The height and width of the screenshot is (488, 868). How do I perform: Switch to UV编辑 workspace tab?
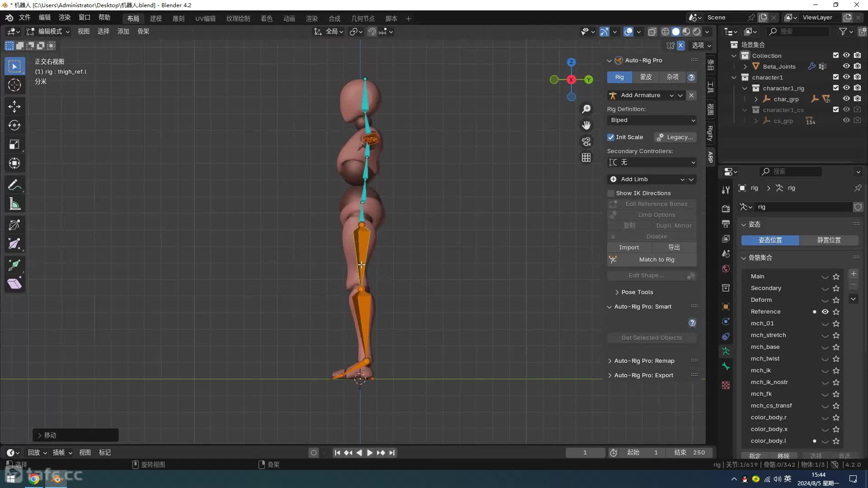click(205, 19)
